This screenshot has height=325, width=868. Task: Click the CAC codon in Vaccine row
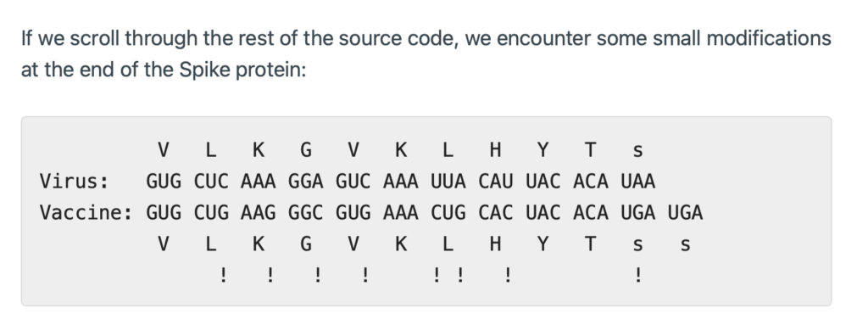point(495,212)
